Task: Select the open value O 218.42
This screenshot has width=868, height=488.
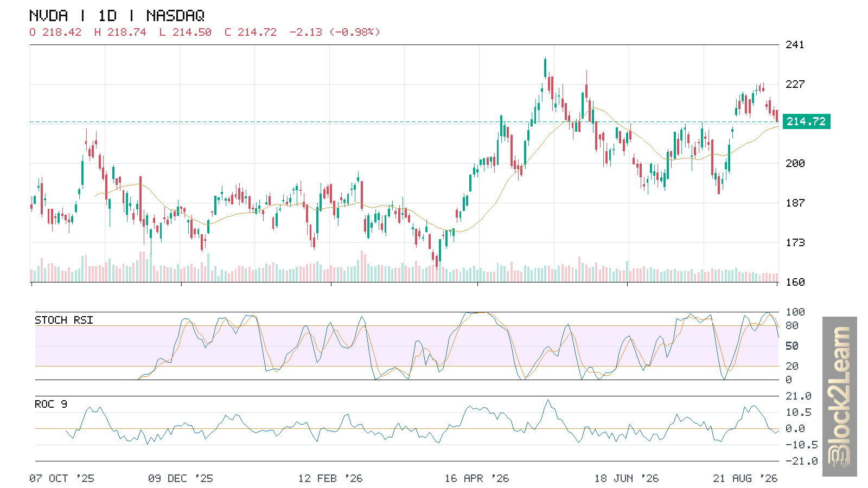Action: (55, 32)
